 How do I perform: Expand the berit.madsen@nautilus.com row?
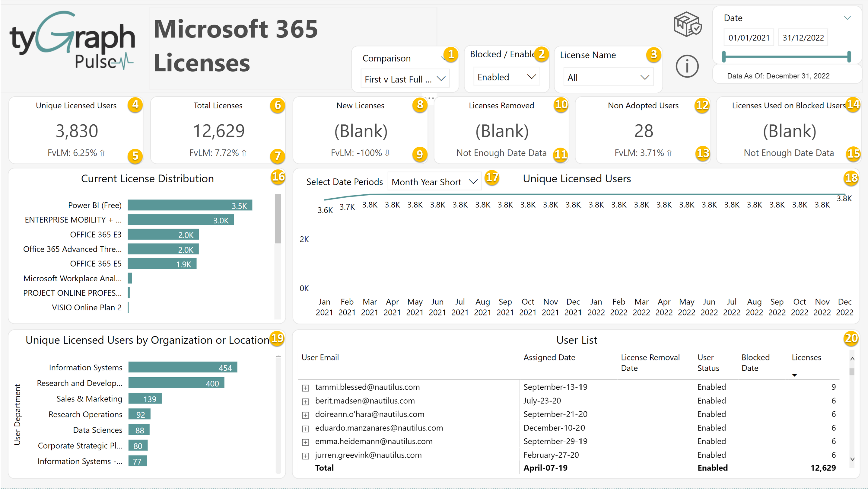pyautogui.click(x=305, y=401)
